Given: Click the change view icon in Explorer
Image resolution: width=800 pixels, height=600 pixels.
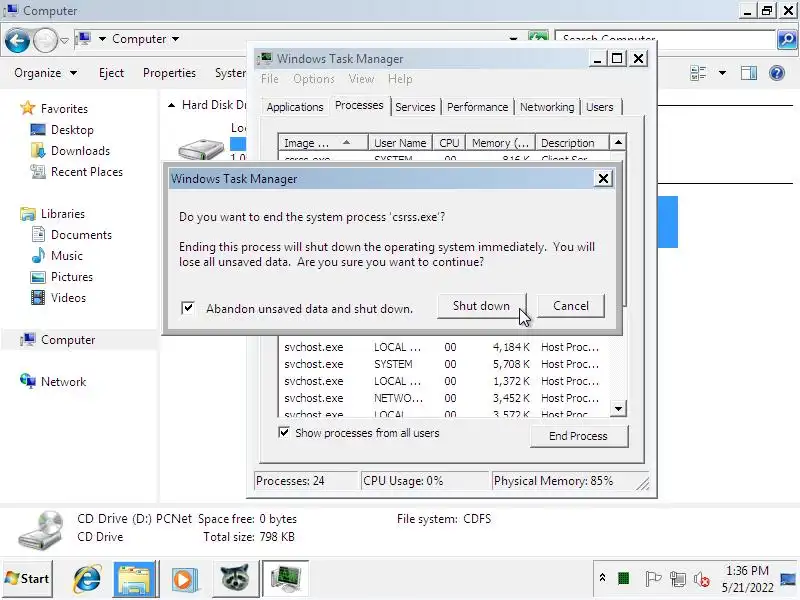Looking at the screenshot, I should point(698,73).
